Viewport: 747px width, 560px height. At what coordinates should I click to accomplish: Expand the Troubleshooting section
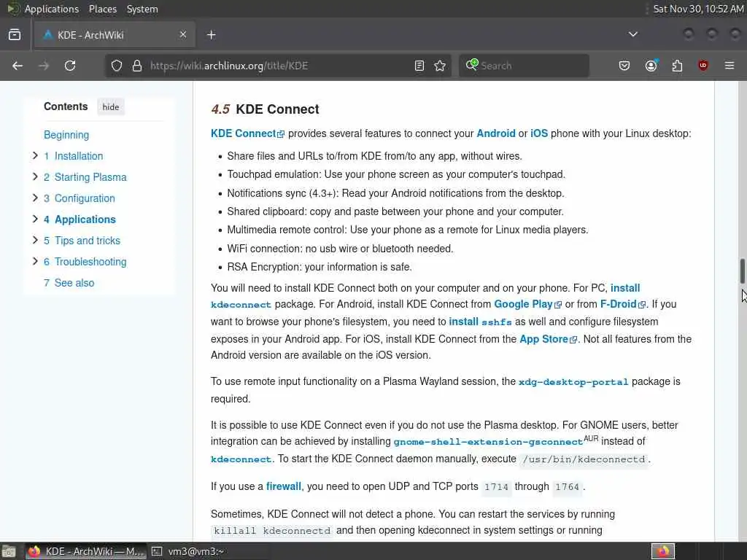tap(35, 261)
